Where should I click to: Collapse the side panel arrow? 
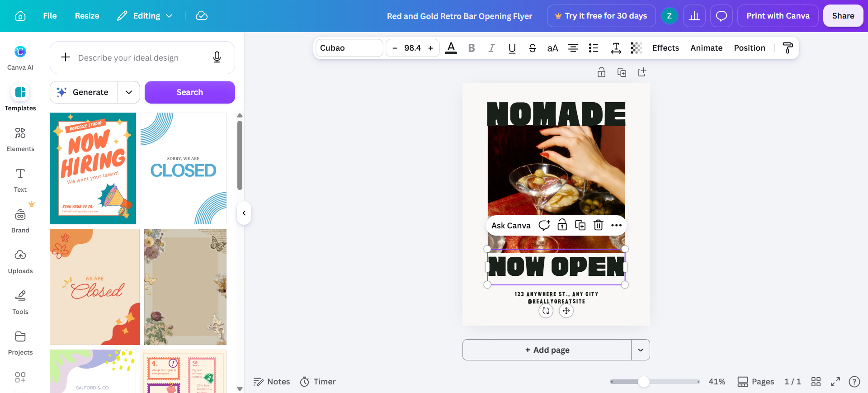tap(244, 213)
